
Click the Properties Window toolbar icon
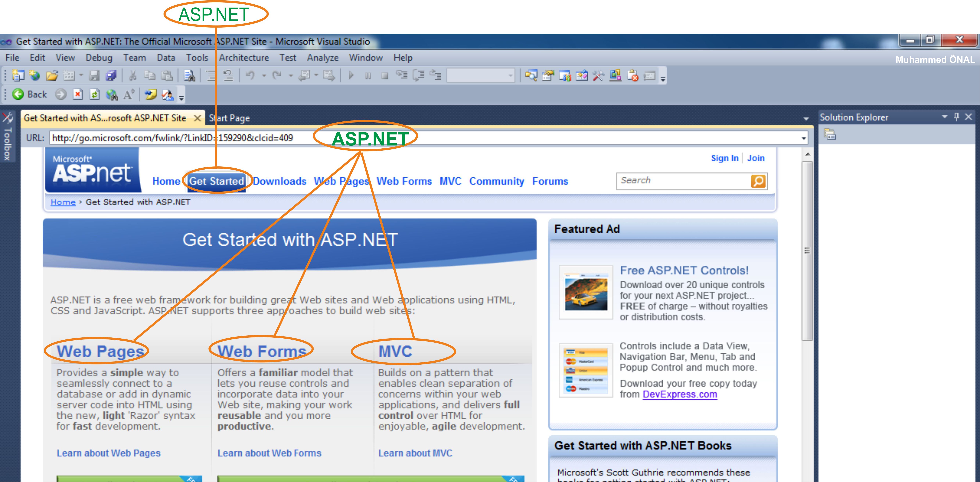click(548, 75)
